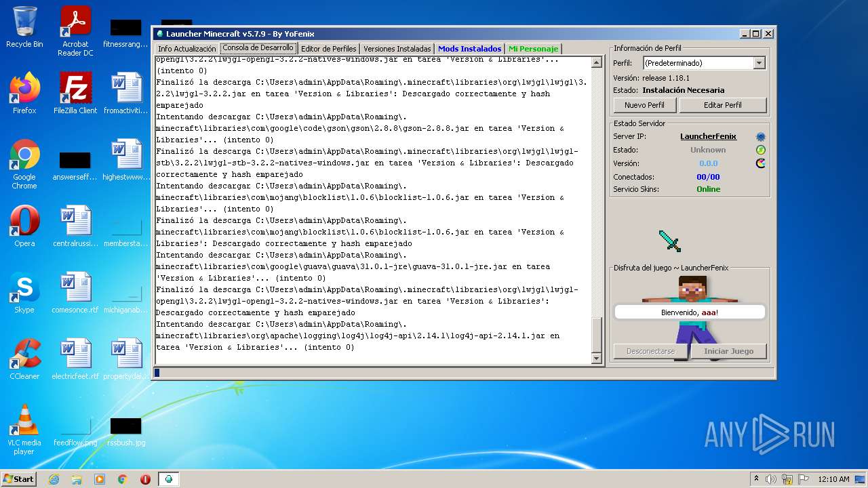Click the Editar Perfil button
This screenshot has width=868, height=488.
[723, 105]
